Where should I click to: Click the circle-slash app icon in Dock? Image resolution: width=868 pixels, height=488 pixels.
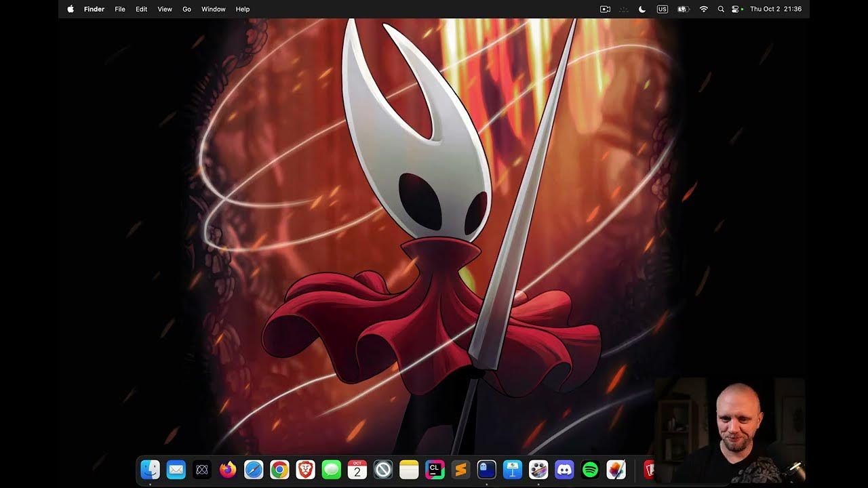tap(383, 469)
